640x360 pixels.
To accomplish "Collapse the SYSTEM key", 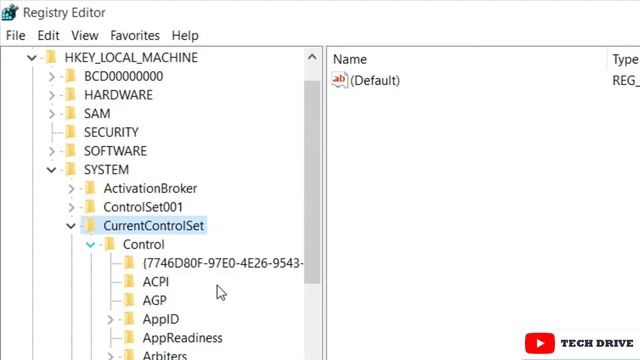I will pyautogui.click(x=51, y=169).
